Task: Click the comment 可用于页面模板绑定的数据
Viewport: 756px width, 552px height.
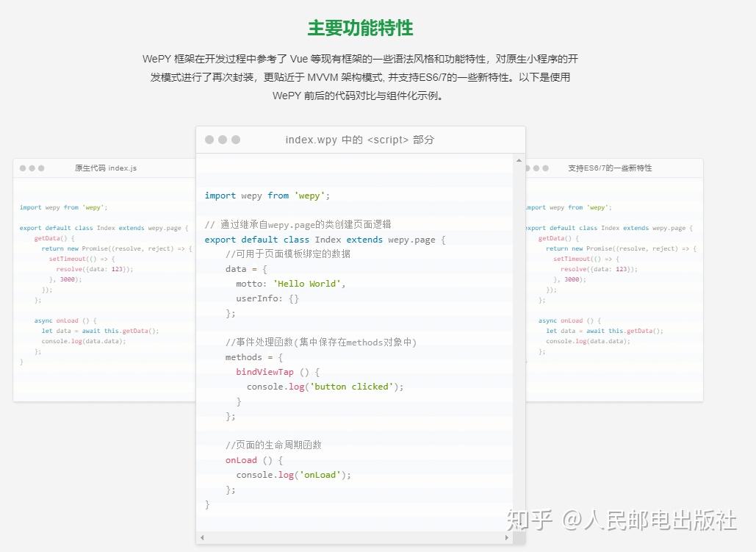Action: click(x=288, y=254)
